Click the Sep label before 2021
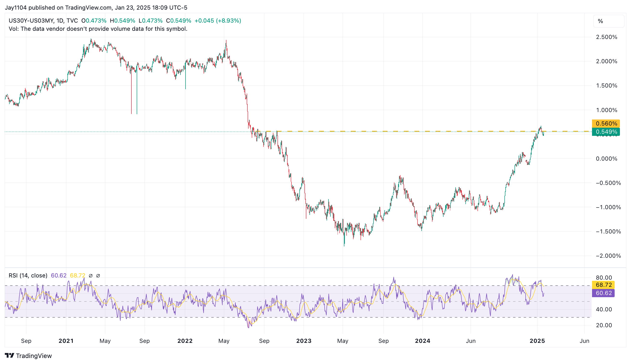Screen dimensions: 631x364 coord(26,341)
